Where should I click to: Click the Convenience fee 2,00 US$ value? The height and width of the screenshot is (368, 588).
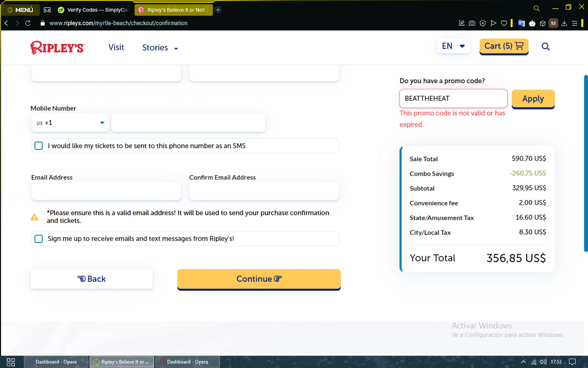point(532,203)
